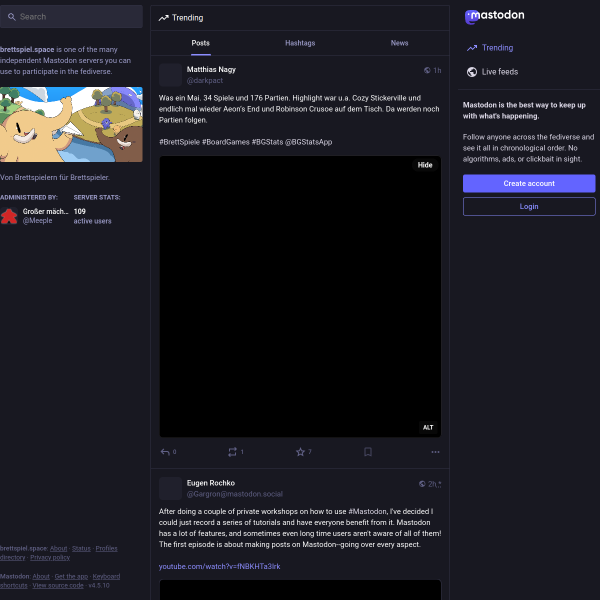This screenshot has height=600, width=600.
Task: Open the #BGStats hashtag
Action: coord(267,142)
